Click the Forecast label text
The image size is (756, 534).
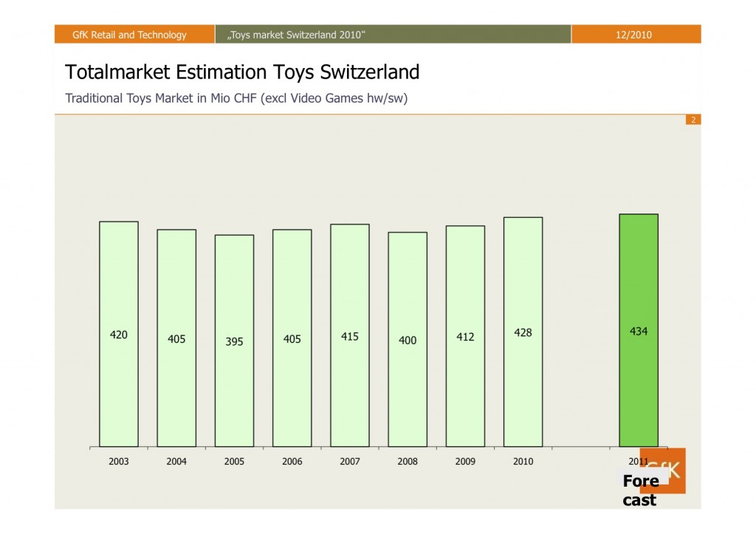point(640,490)
